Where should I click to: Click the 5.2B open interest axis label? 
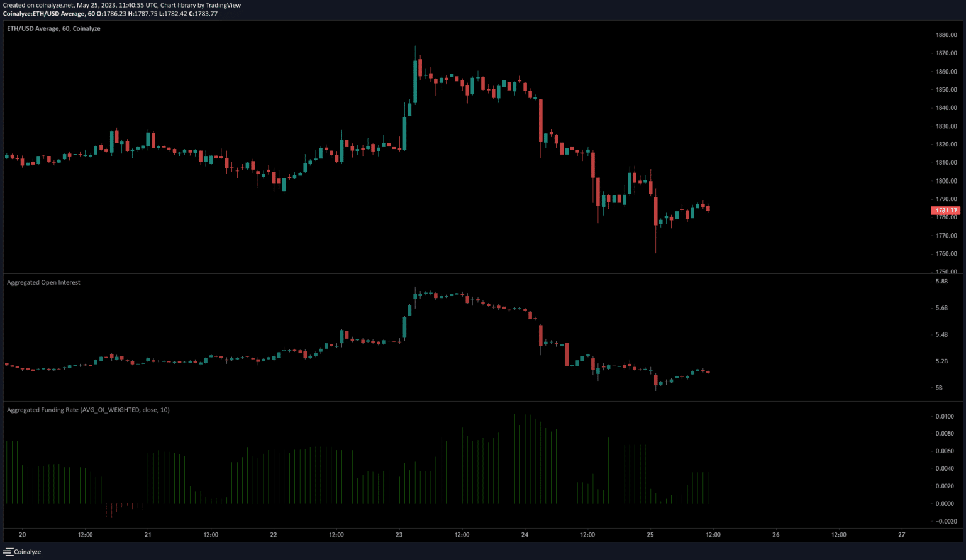pos(941,361)
